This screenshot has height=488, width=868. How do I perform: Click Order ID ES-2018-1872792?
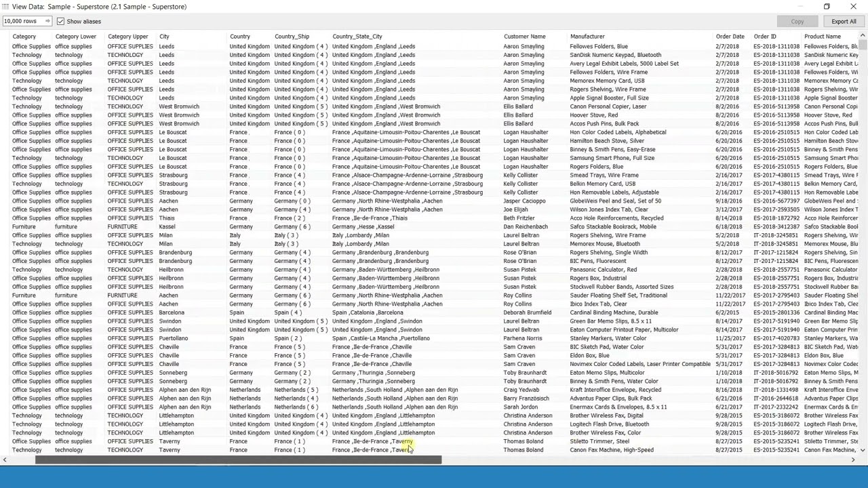776,218
